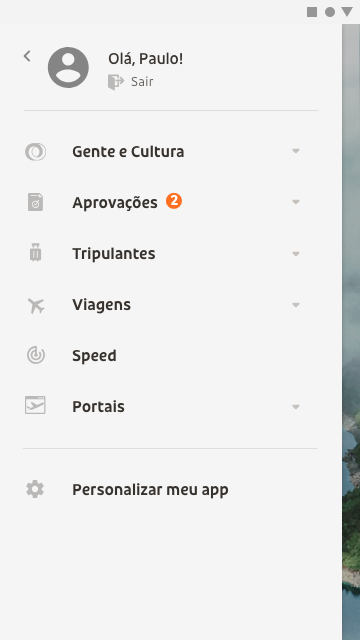The height and width of the screenshot is (640, 360).
Task: Click the back chevron arrow icon
Action: (27, 56)
